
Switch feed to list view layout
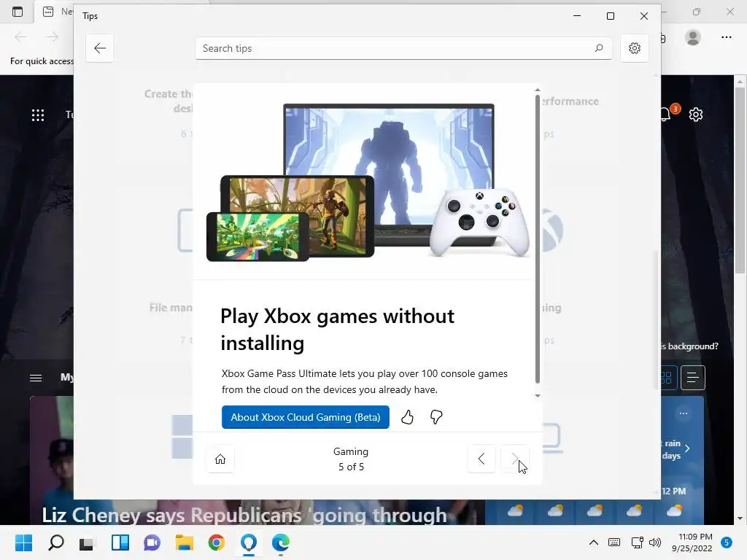[x=693, y=378]
